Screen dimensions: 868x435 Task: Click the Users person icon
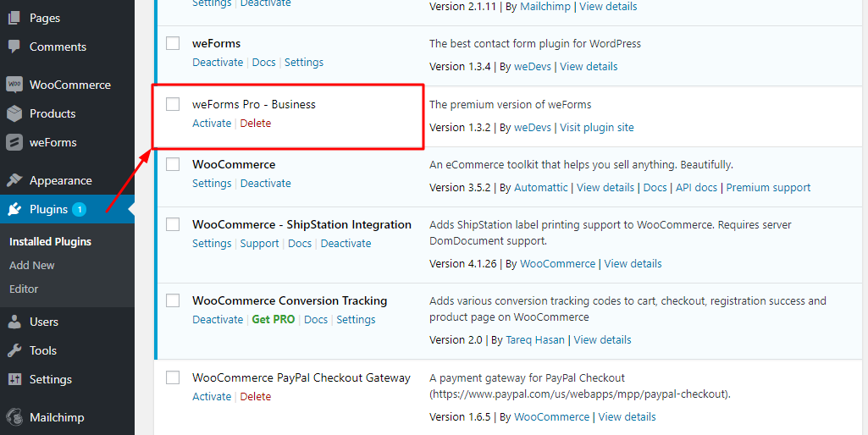click(14, 322)
